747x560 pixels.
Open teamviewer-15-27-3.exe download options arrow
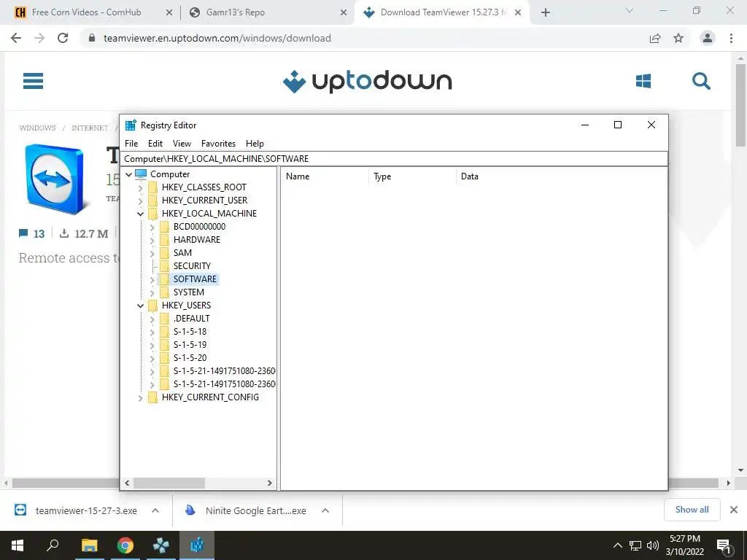155,510
